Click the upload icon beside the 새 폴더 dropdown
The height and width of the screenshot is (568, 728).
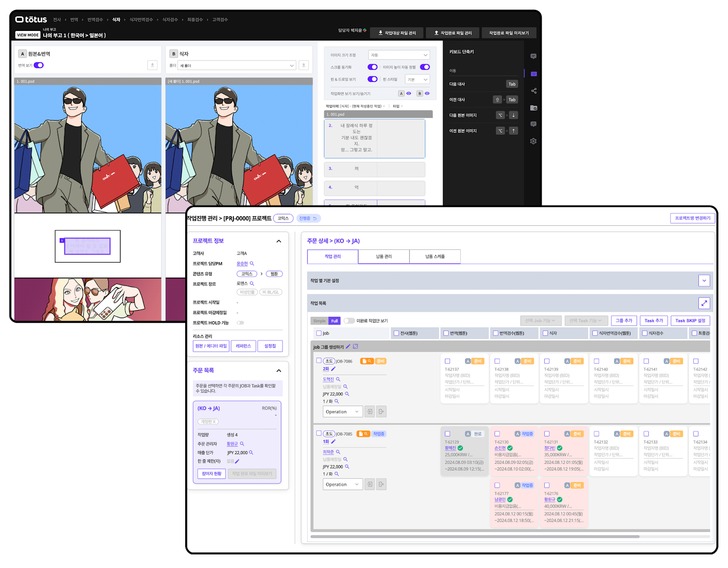click(x=304, y=66)
